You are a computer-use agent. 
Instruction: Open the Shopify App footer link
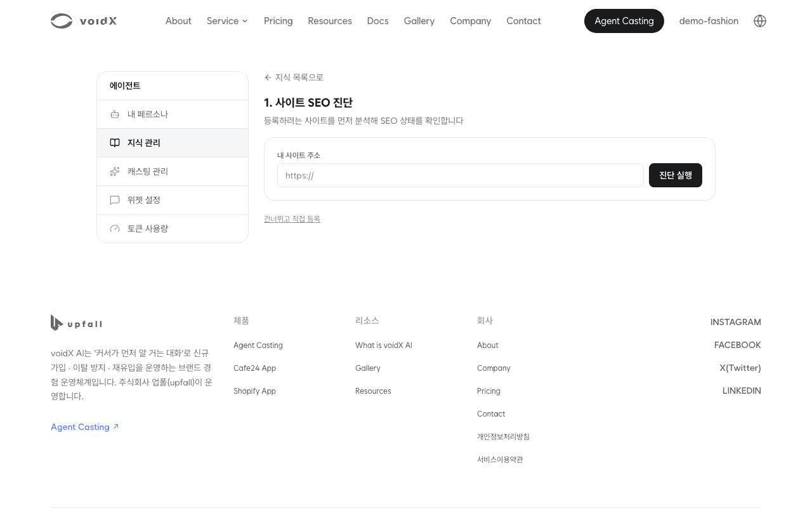coord(254,391)
